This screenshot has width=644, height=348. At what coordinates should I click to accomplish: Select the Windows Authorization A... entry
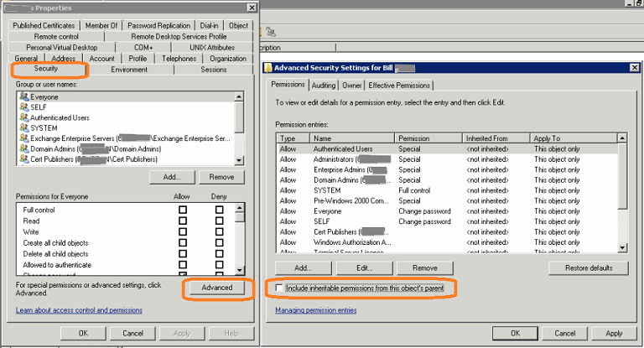tap(447, 242)
